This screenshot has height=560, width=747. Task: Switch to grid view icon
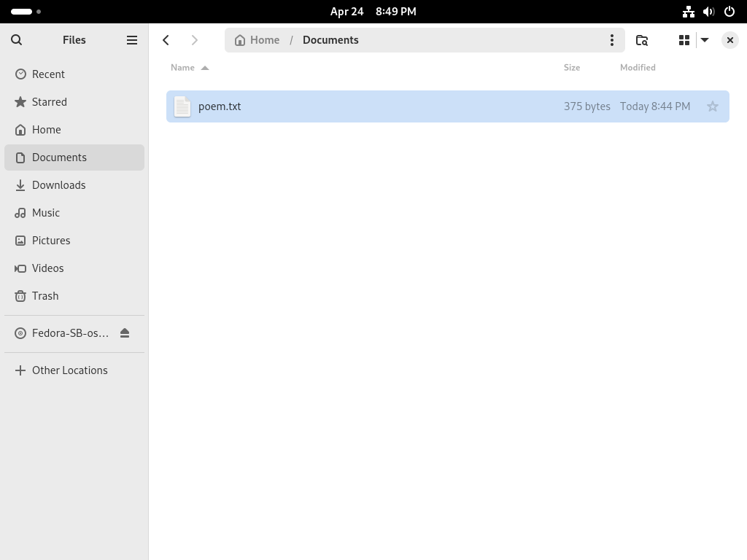click(x=684, y=40)
